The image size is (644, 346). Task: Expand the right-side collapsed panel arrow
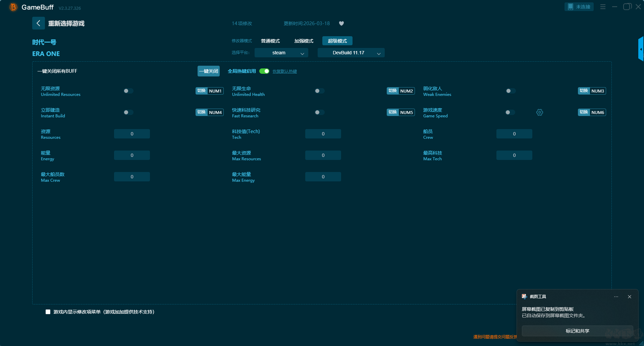pyautogui.click(x=641, y=49)
